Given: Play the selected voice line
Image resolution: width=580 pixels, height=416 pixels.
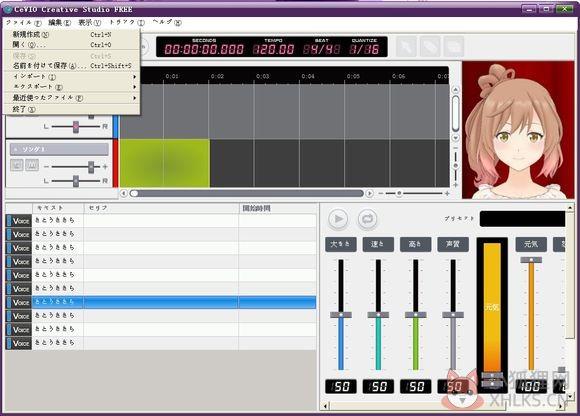Looking at the screenshot, I should pyautogui.click(x=338, y=219).
